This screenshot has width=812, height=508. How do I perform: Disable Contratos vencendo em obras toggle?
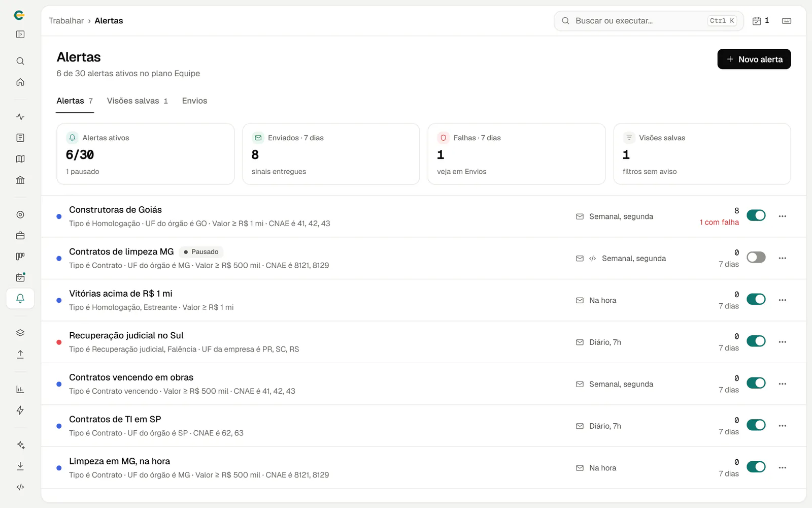tap(756, 383)
